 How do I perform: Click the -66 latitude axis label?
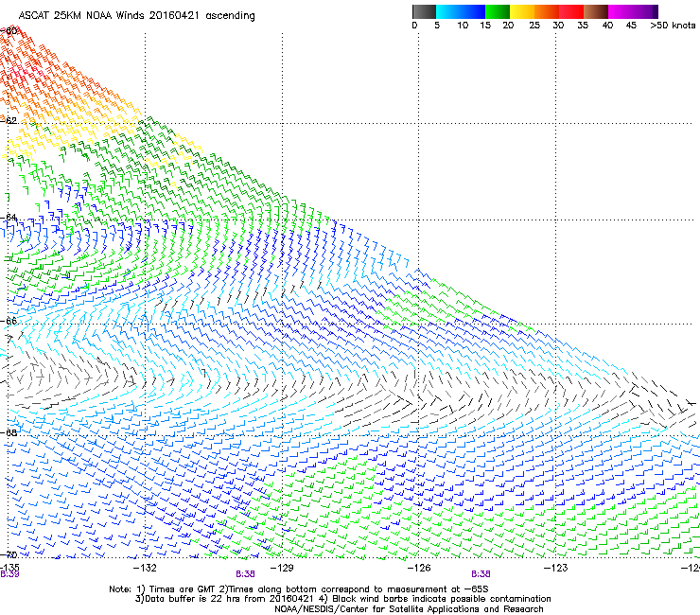pyautogui.click(x=9, y=321)
